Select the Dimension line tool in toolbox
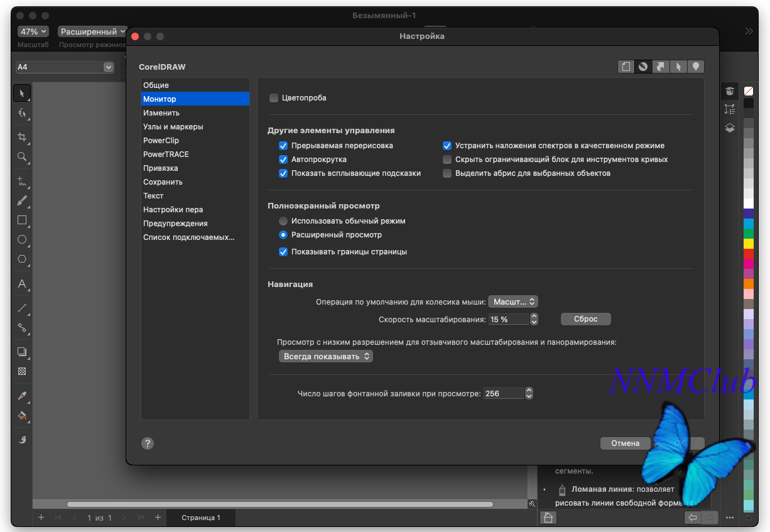Image resolution: width=770 pixels, height=532 pixels. point(22,308)
